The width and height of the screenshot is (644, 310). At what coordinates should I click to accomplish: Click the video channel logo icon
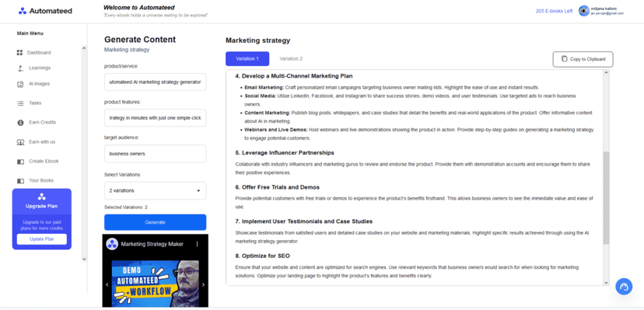pos(112,244)
